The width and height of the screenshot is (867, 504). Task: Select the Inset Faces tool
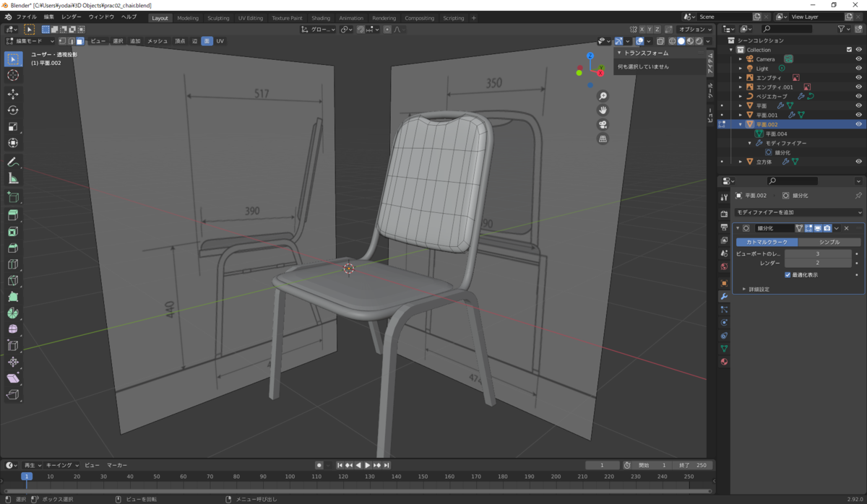[13, 232]
